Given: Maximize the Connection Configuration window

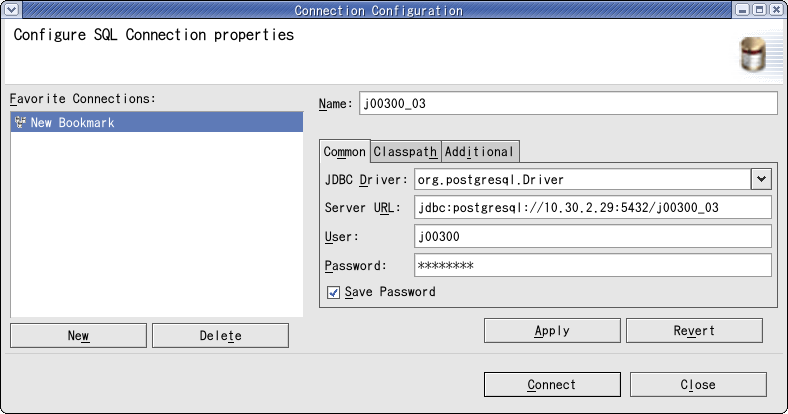Looking at the screenshot, I should pos(759,9).
